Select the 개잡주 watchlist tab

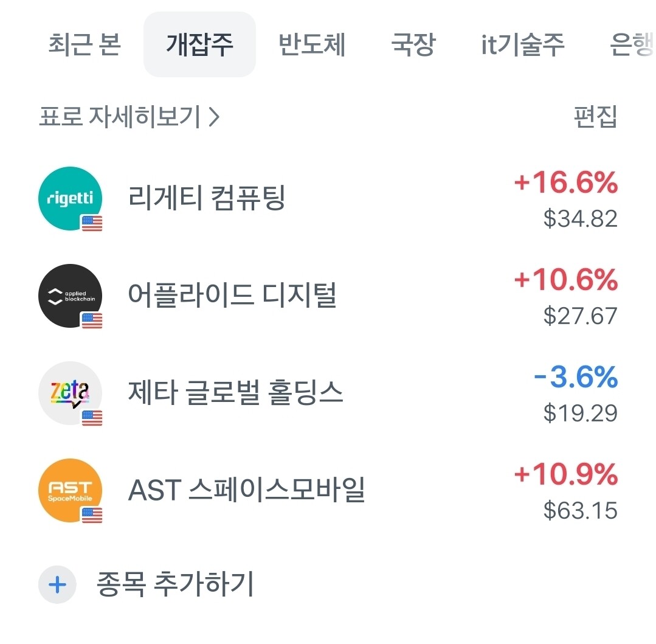coord(199,45)
